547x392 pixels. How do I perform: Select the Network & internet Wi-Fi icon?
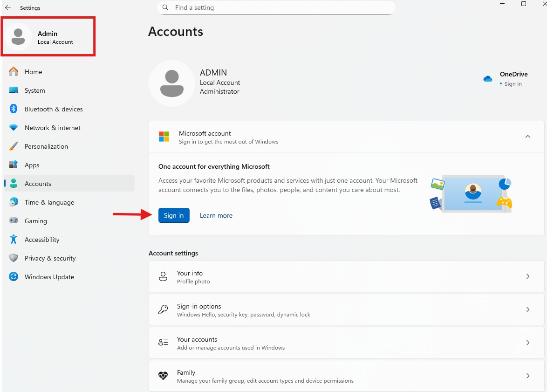pyautogui.click(x=14, y=128)
